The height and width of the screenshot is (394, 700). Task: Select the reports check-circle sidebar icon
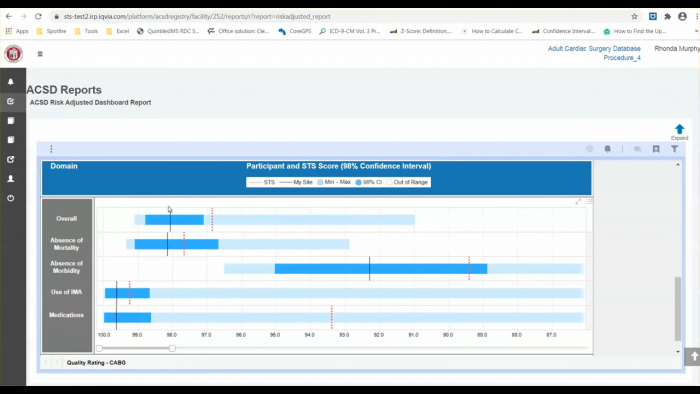[x=11, y=101]
